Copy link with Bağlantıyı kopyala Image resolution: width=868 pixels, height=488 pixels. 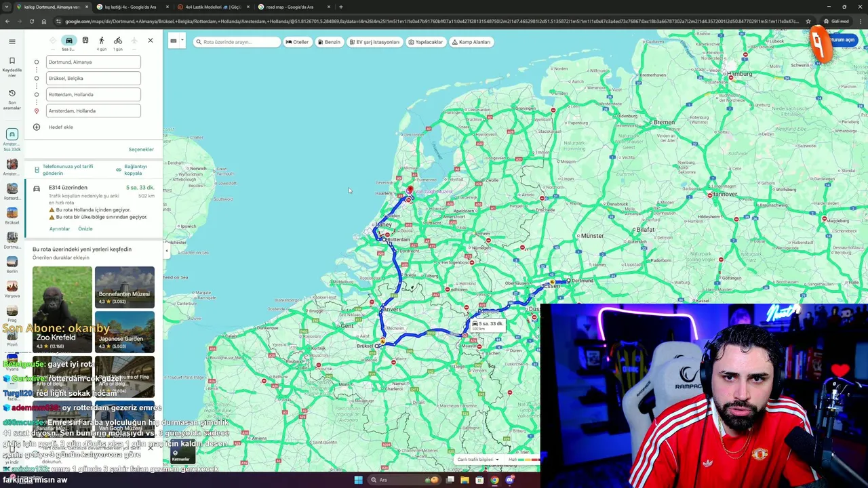tap(132, 169)
